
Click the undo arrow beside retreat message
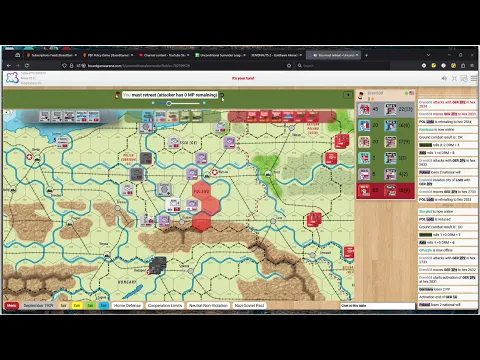click(x=222, y=95)
